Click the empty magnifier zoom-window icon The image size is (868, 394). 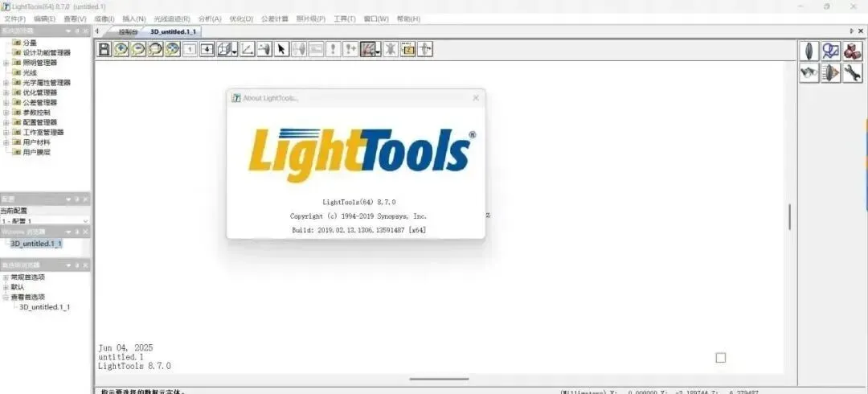point(156,49)
